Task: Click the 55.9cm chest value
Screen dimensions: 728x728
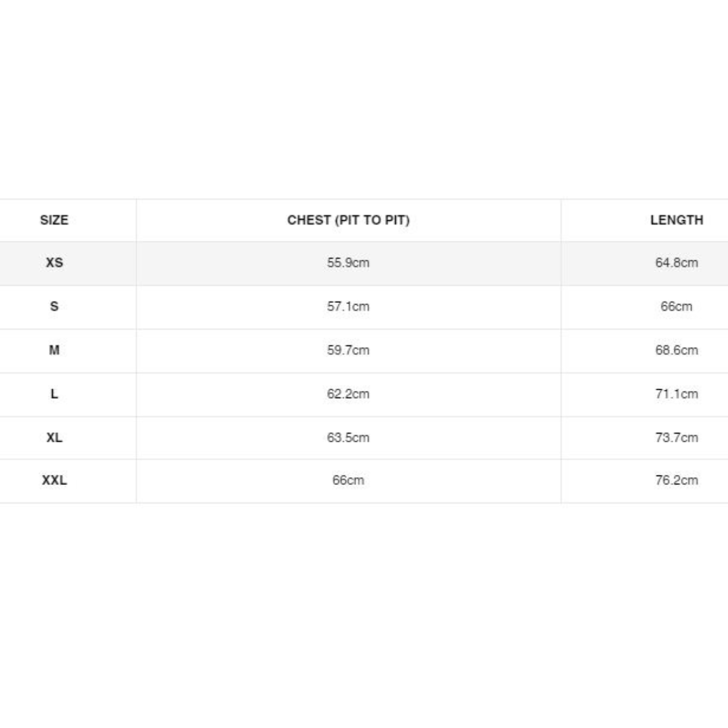Action: tap(348, 263)
